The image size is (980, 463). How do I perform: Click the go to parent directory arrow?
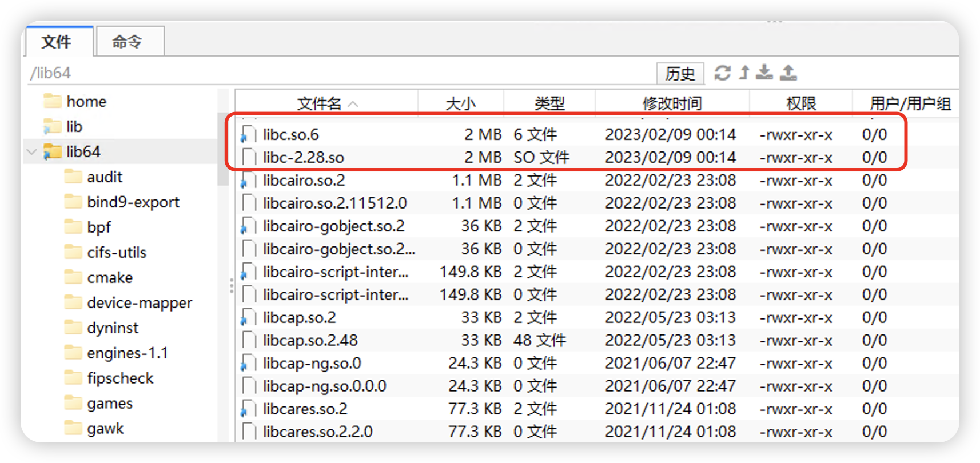[744, 73]
